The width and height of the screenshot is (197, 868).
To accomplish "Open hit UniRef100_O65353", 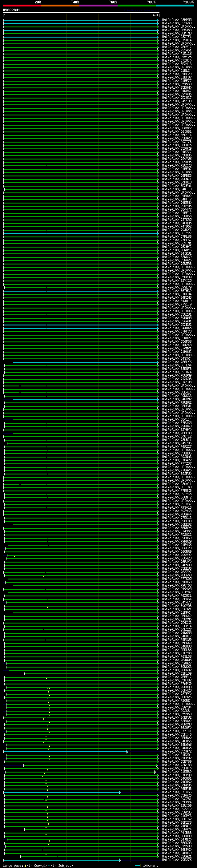I will click(177, 30).
